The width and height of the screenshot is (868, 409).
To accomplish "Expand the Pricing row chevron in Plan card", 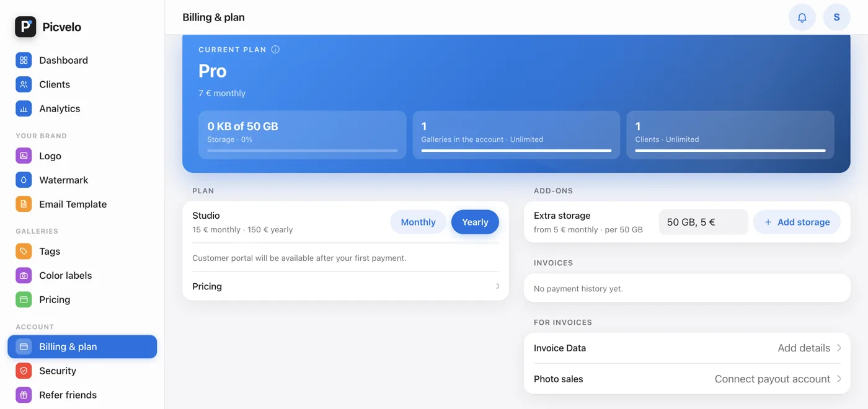I will coord(497,286).
